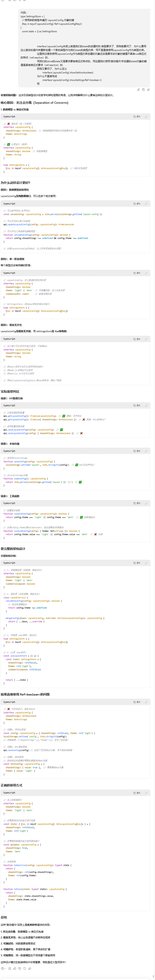Copy the code block under 原因3: 框架无关性
Viewport: 155px width, 980px height.
pyautogui.click(x=137, y=339)
